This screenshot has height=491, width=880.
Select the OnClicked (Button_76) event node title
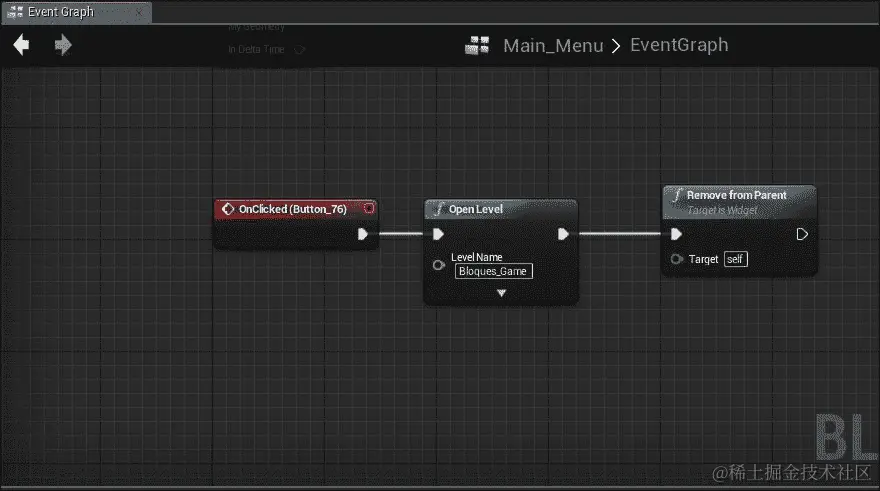coord(292,209)
